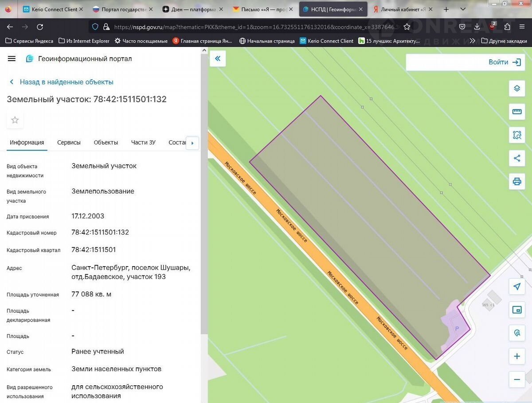Zoom in with the plus button

[516, 356]
